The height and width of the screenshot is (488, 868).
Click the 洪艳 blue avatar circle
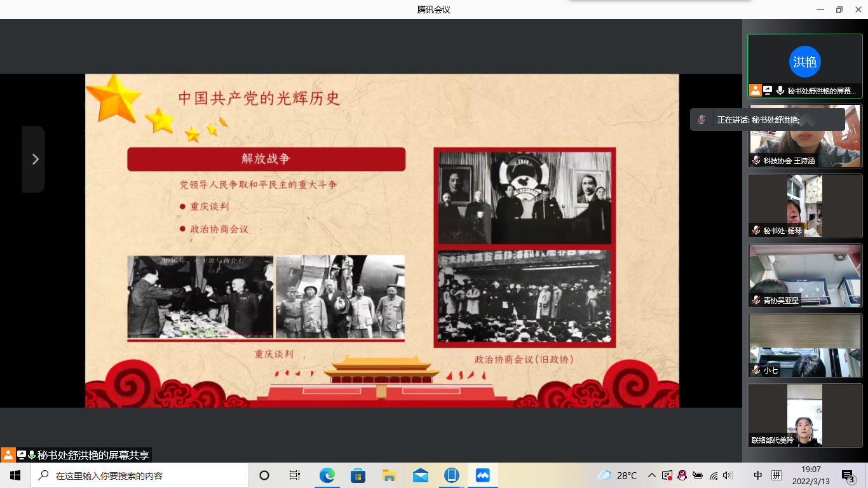click(804, 62)
